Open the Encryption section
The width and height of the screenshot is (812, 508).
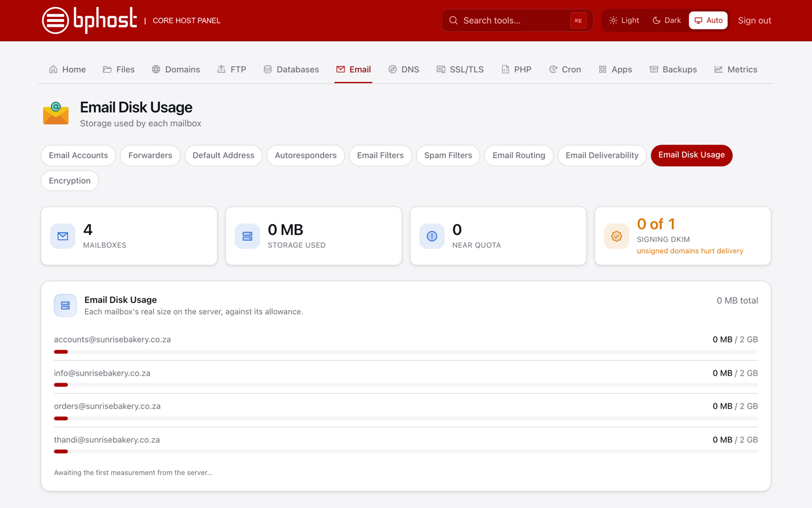[x=70, y=181]
